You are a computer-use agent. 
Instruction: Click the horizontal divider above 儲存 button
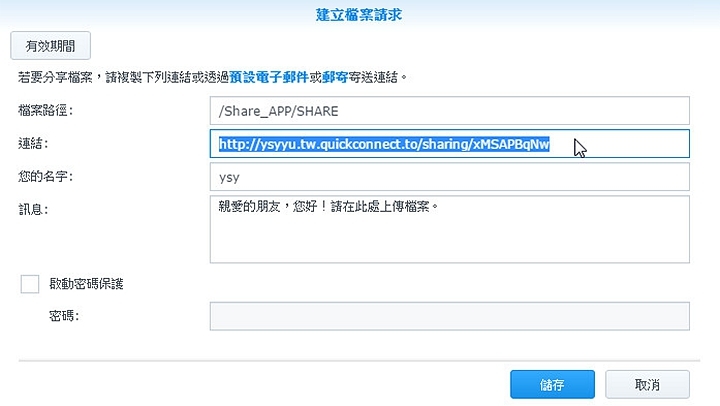[x=359, y=361]
